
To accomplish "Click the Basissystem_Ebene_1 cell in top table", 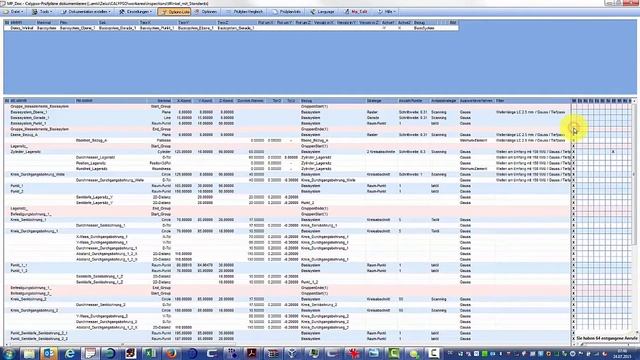I will (x=78, y=28).
